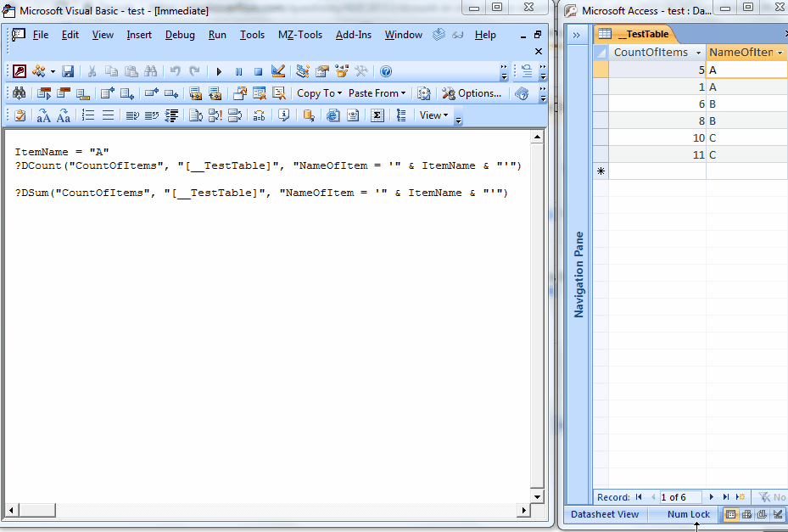Click the Undo icon in the toolbar
788x532 pixels.
coord(176,72)
